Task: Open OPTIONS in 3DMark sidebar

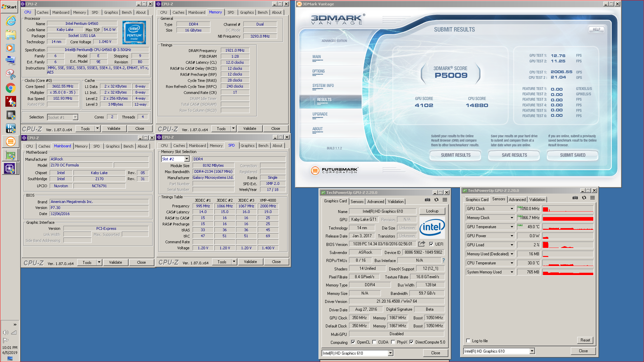Action: (318, 71)
